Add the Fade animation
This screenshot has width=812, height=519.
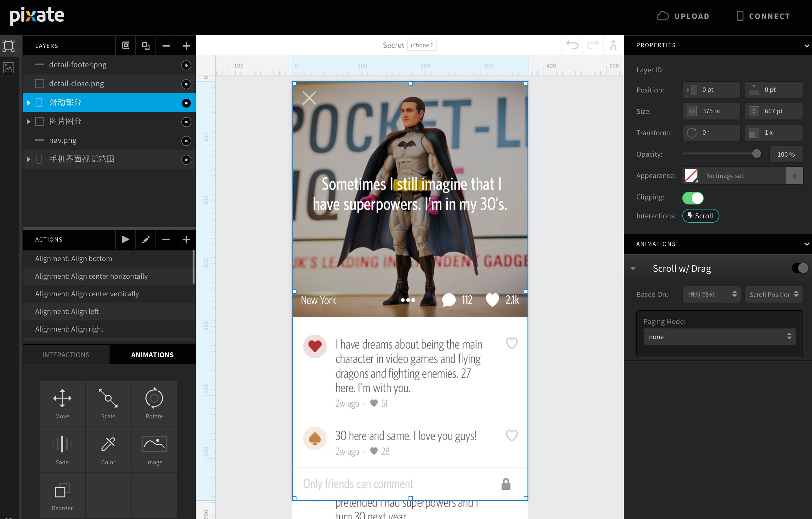point(62,449)
